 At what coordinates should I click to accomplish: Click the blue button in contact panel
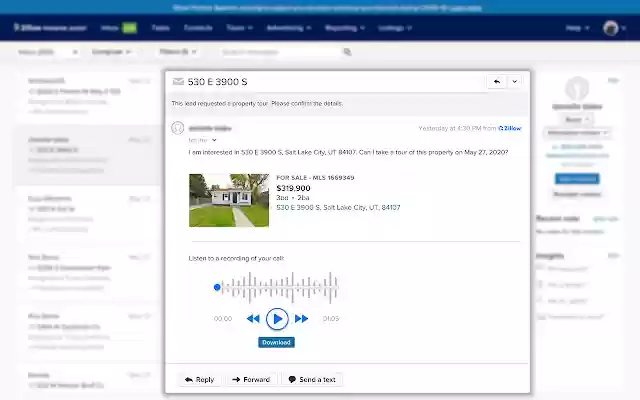pyautogui.click(x=577, y=178)
